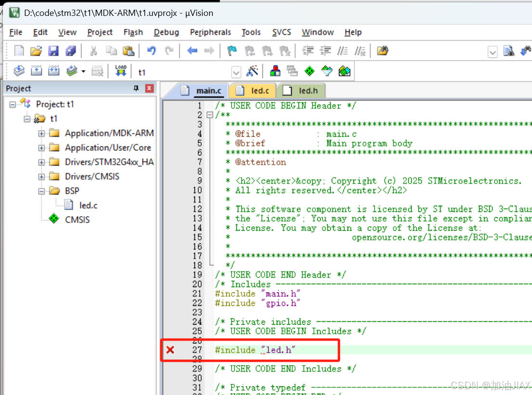Cut selection with the scissors icon
532x395 pixels.
93,51
